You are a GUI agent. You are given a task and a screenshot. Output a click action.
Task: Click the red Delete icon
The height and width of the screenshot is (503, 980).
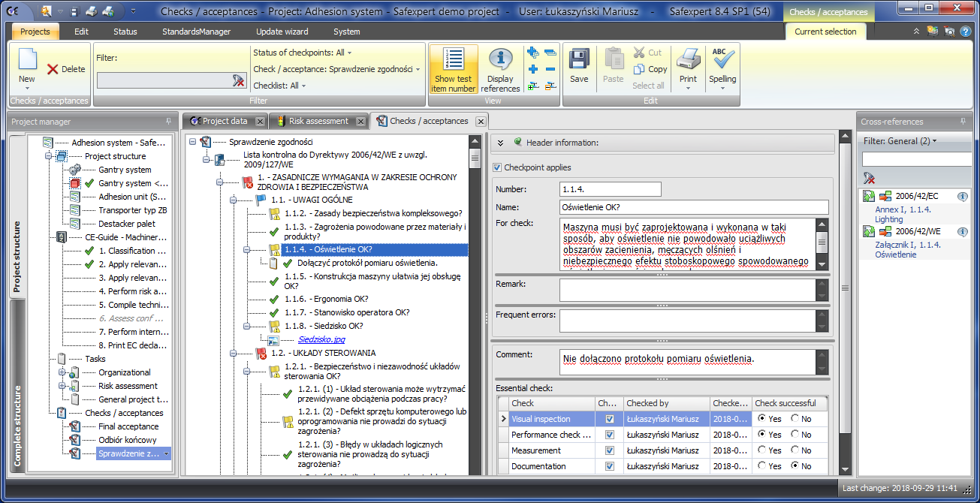tap(53, 69)
